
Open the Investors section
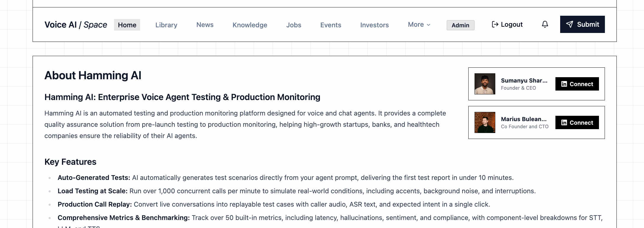click(x=374, y=25)
